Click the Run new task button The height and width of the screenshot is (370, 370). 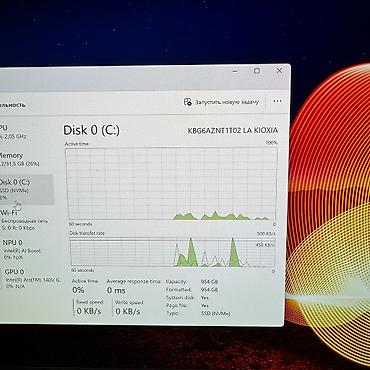(221, 102)
